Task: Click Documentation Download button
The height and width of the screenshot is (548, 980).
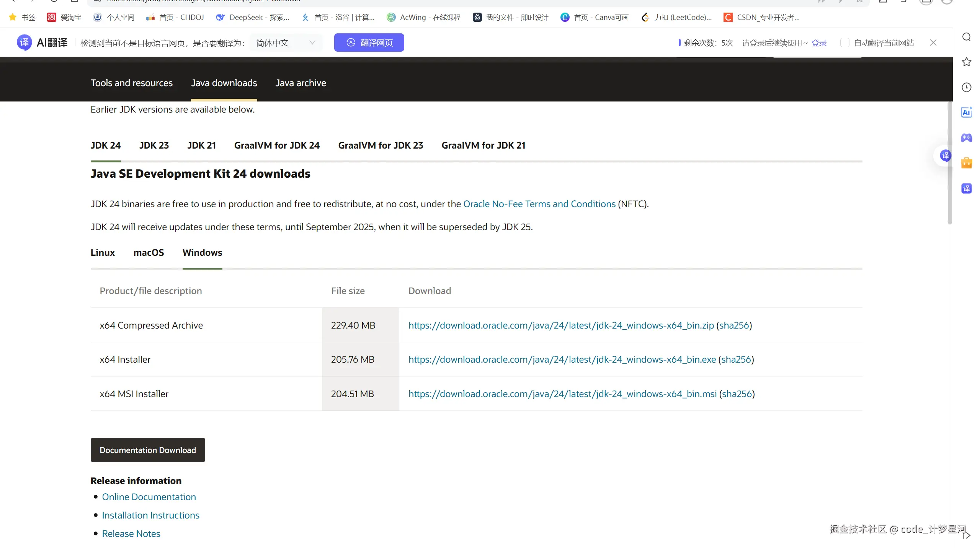Action: click(148, 450)
